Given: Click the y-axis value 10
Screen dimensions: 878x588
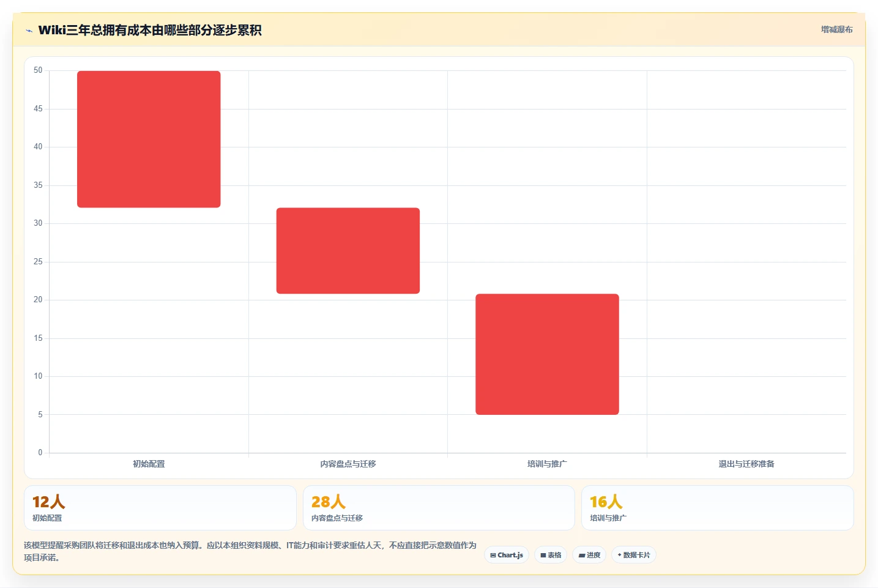Looking at the screenshot, I should point(38,376).
